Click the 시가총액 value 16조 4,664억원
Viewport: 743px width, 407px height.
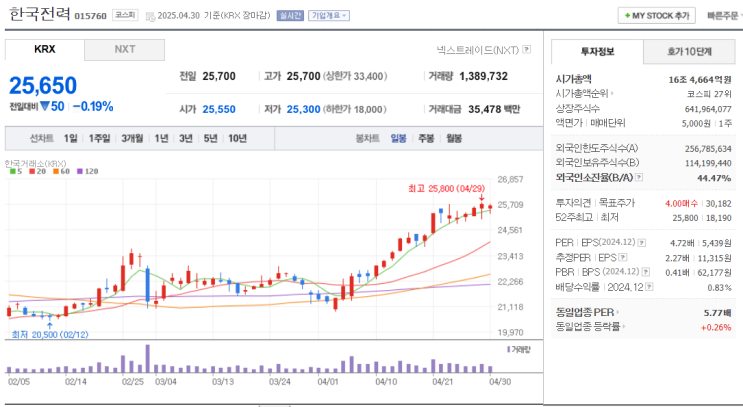tap(699, 80)
